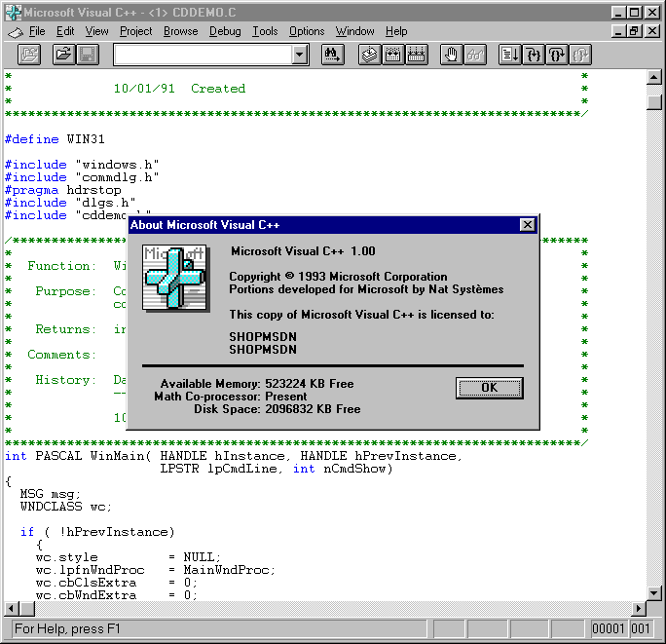The height and width of the screenshot is (644, 666).
Task: Open the Options menu
Action: [x=307, y=31]
